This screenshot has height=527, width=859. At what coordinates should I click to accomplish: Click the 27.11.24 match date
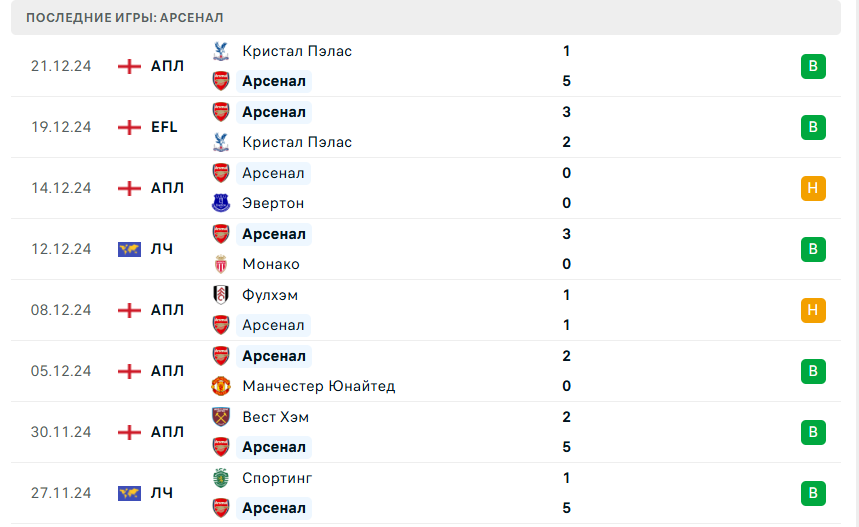pos(61,493)
